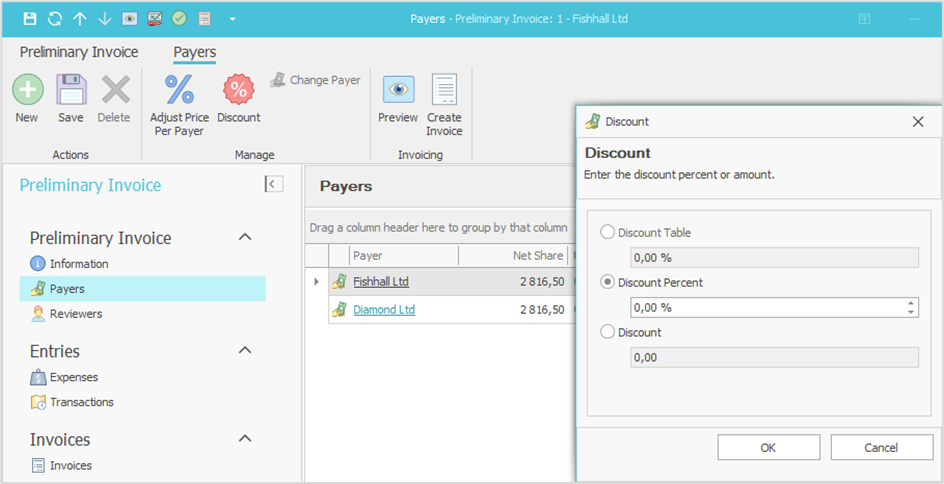Click the Preview eye icon

pos(398,91)
